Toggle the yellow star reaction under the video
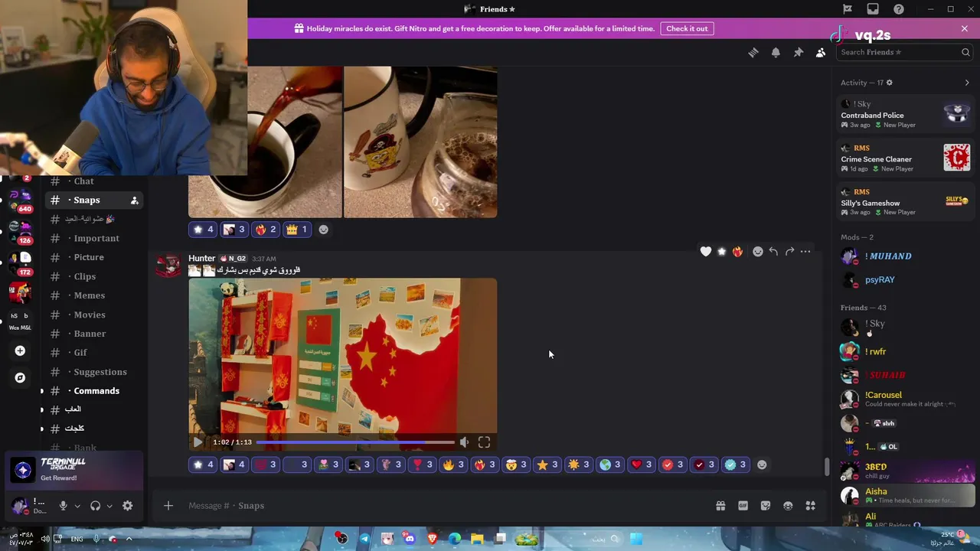Viewport: 980px width, 551px height. click(x=547, y=465)
